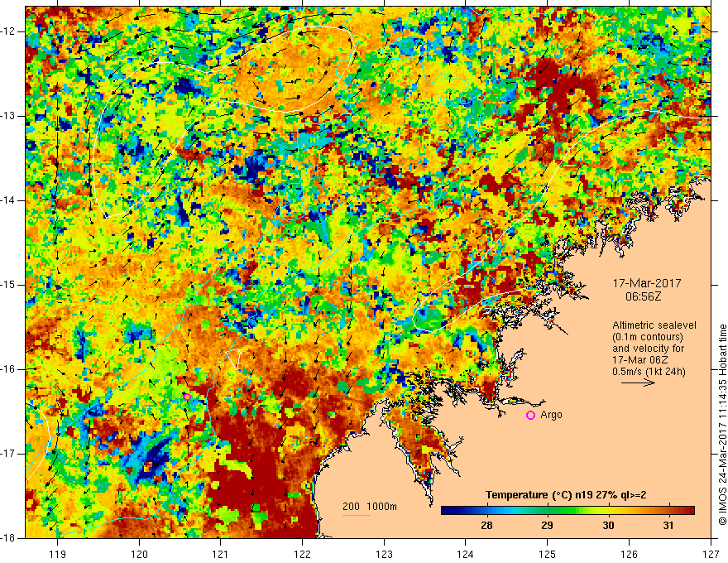Click the Argo float marker near 120.6E
This screenshot has height=563, width=728.
coord(187,397)
